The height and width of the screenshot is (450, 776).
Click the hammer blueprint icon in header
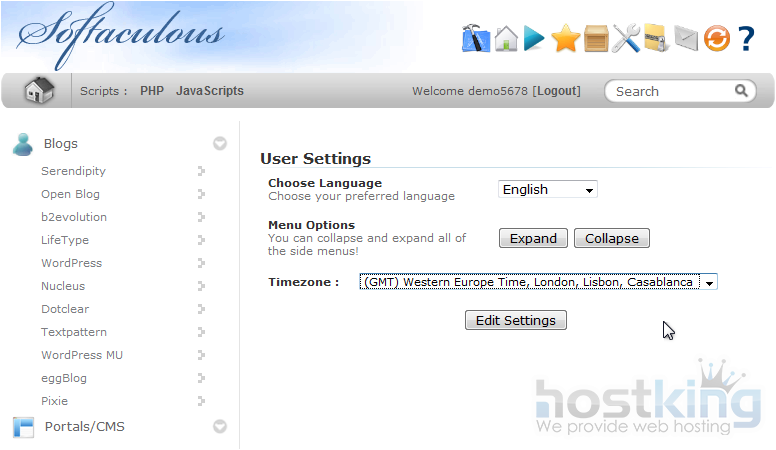475,39
